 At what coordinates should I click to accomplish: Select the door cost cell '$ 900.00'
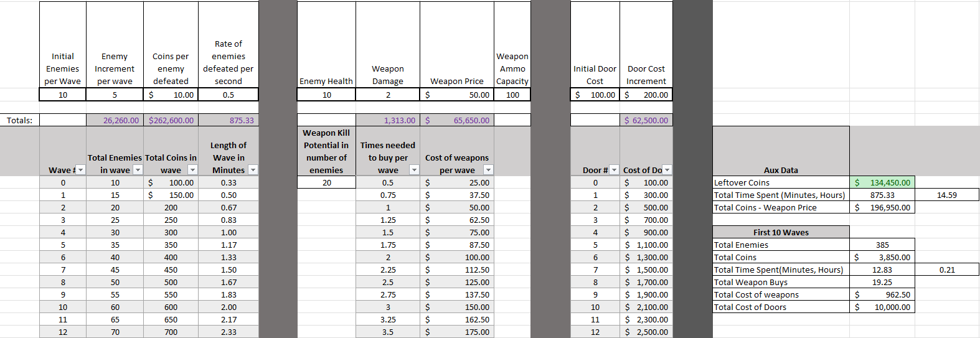tap(646, 232)
